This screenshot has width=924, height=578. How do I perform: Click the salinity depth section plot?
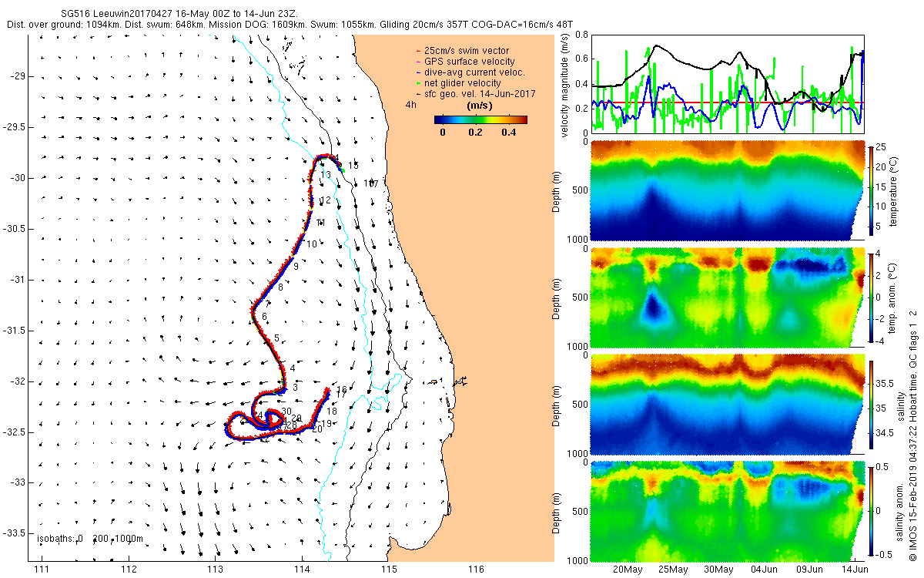click(x=727, y=403)
